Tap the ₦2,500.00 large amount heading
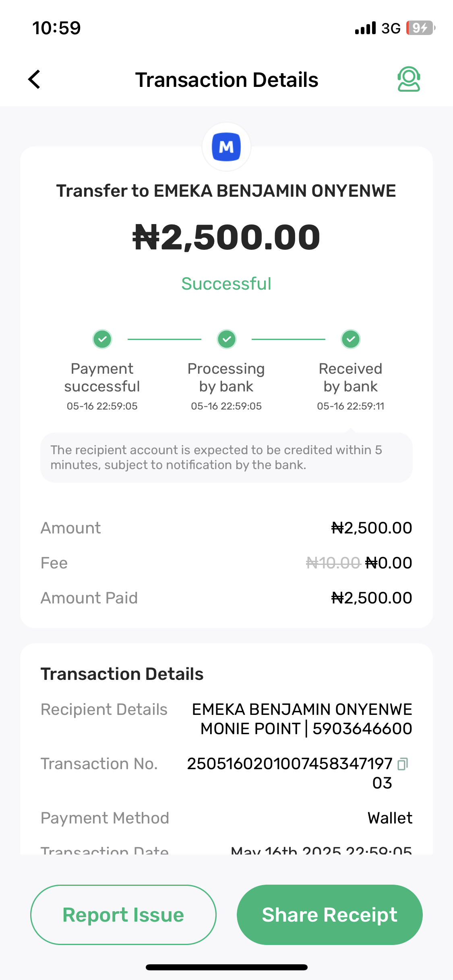Screen dimensions: 453x980 (x=226, y=237)
